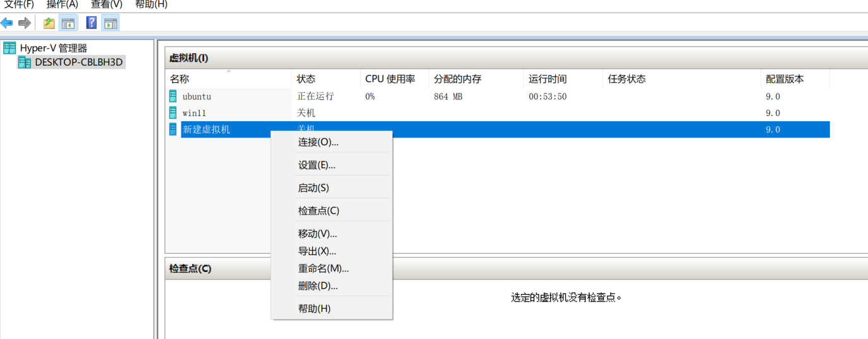
Task: Click the blue Back arrow in toolbar
Action: [x=7, y=23]
